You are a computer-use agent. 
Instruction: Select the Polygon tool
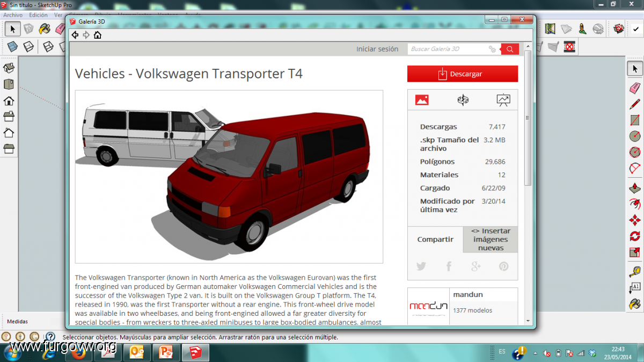click(635, 152)
